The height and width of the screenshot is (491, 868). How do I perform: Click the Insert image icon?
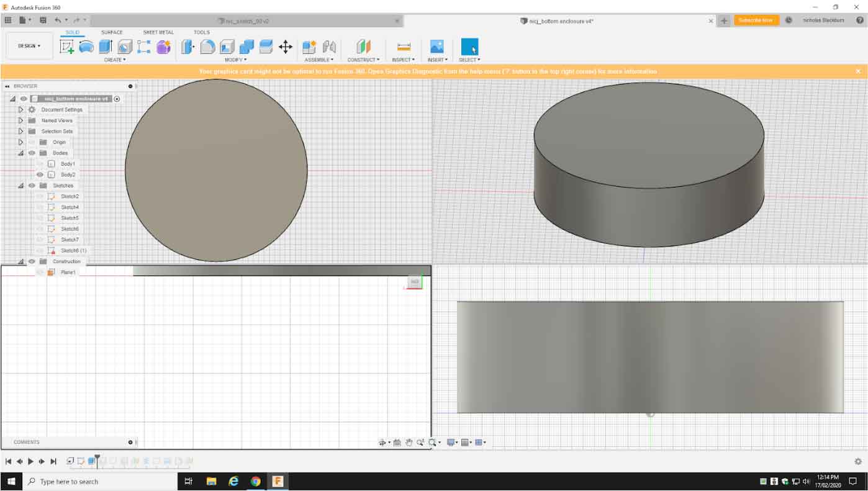437,47
